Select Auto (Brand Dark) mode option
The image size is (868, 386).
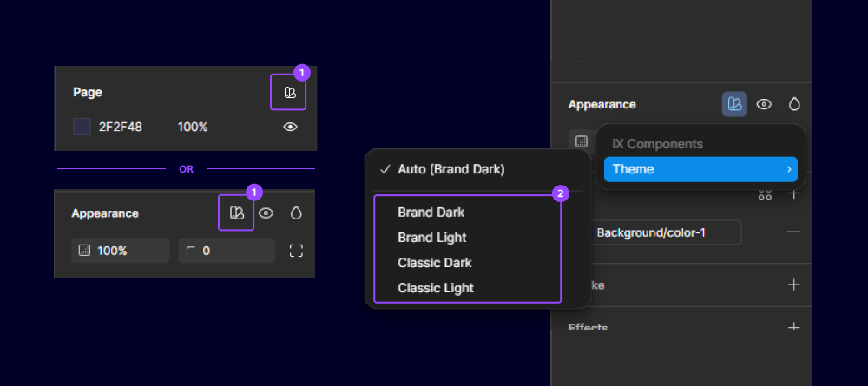(450, 169)
